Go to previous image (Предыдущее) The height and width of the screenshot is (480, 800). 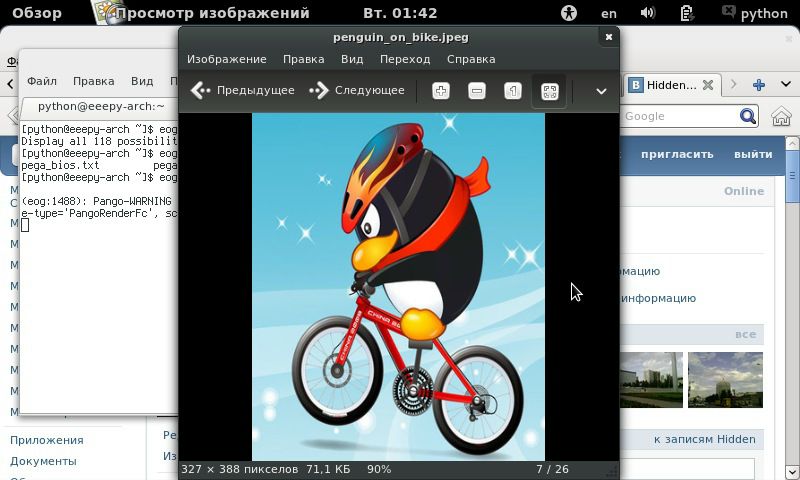244,91
